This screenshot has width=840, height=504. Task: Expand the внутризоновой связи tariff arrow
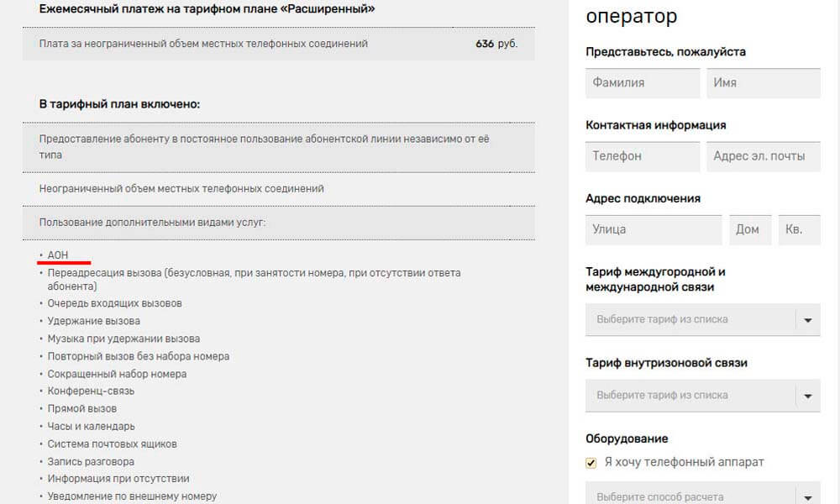click(x=808, y=396)
